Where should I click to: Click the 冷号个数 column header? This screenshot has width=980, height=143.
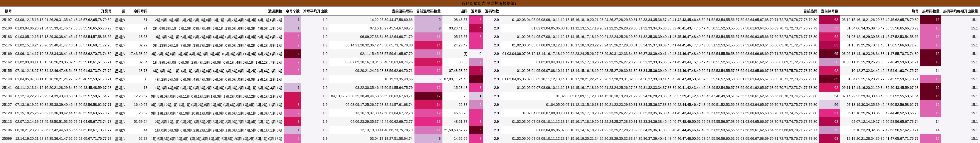tap(293, 11)
